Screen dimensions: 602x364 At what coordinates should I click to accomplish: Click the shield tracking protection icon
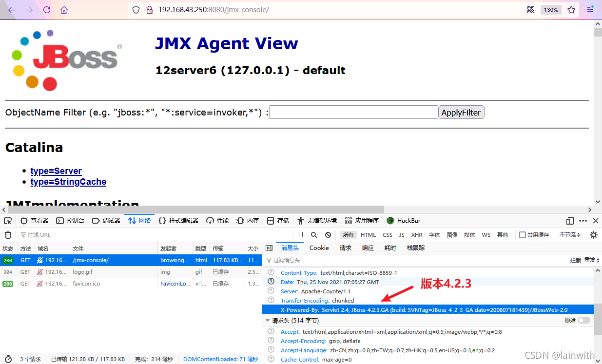(x=136, y=10)
